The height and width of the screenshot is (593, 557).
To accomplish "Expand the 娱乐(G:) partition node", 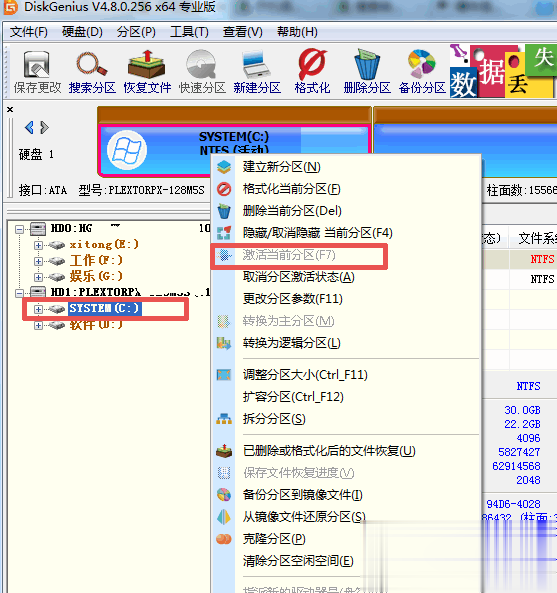I will click(38, 277).
